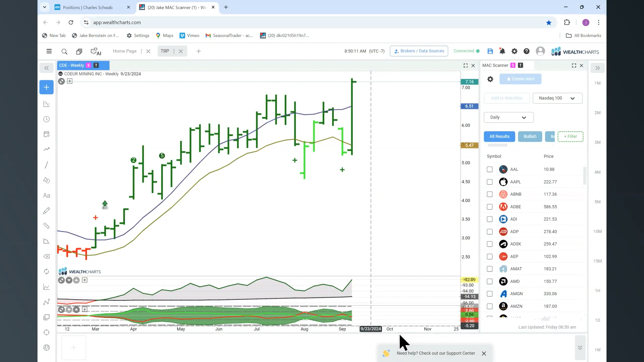
Task: Open the Daily timeframe dropdown
Action: (x=508, y=117)
